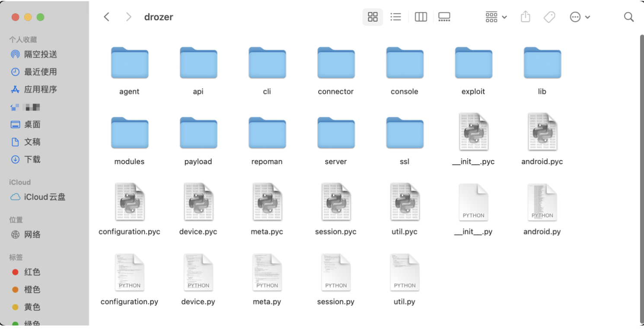The width and height of the screenshot is (644, 332).
Task: Go back to previous folder
Action: point(107,17)
